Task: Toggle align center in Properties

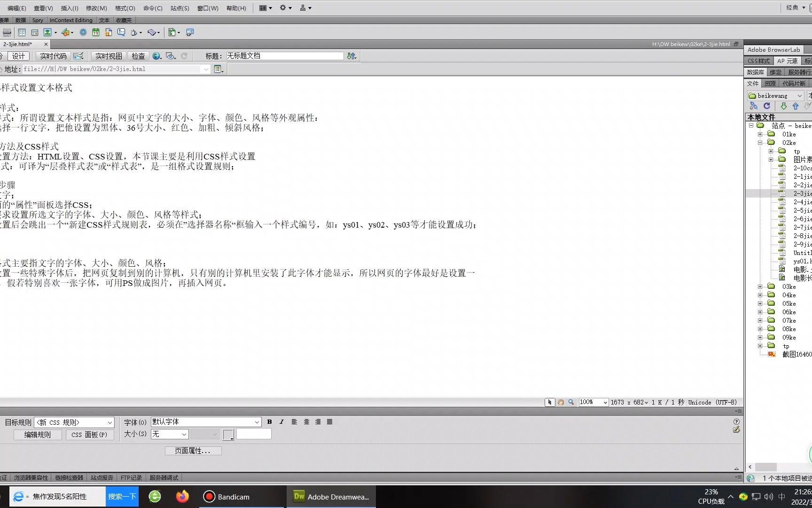Action: pos(306,422)
